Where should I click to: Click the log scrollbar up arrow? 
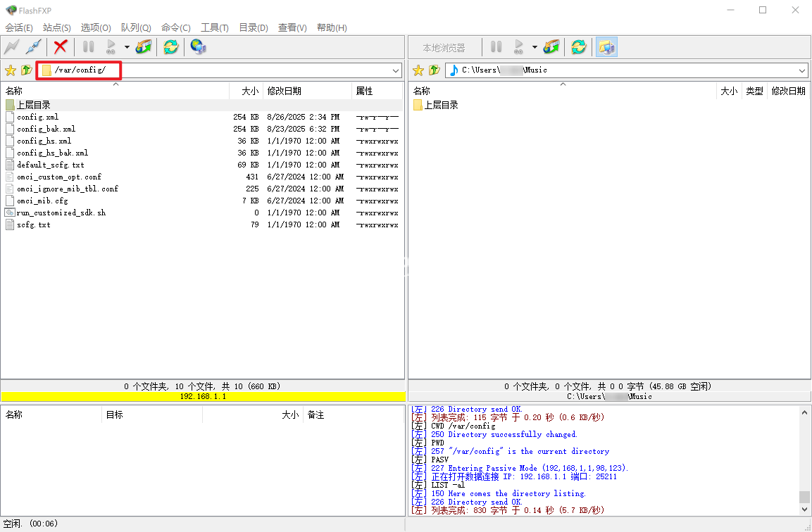pos(804,412)
